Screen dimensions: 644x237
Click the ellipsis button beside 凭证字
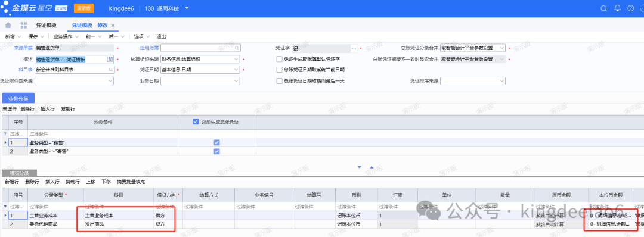point(354,48)
